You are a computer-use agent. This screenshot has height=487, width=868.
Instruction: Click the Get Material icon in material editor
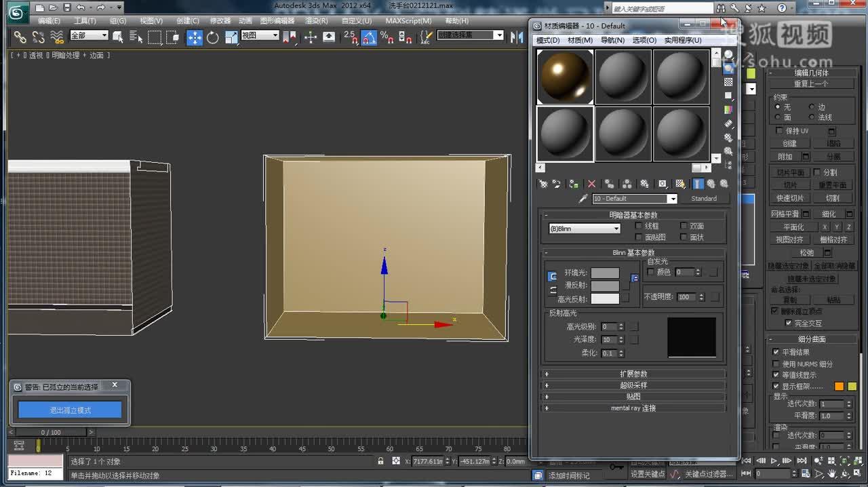(x=544, y=183)
